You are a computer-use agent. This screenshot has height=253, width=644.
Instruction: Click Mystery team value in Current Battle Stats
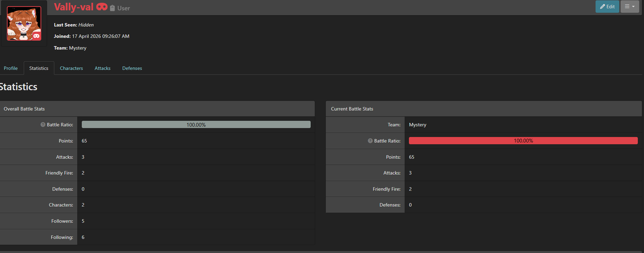click(x=418, y=125)
